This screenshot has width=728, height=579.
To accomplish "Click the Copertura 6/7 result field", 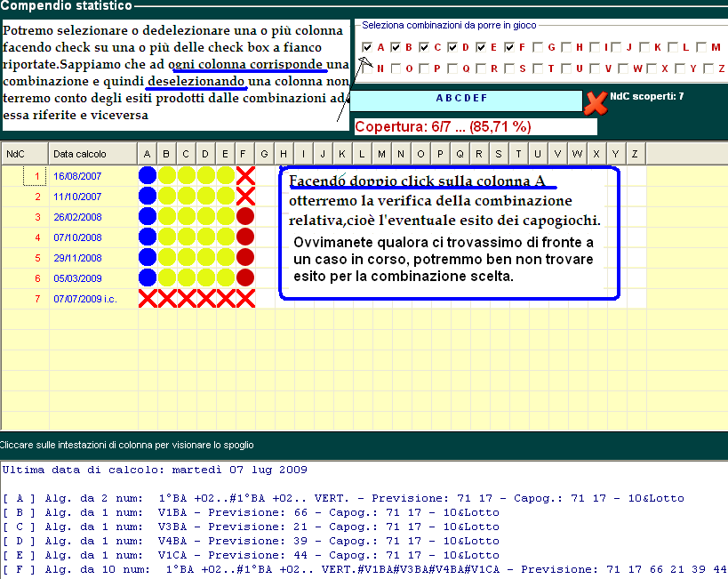I will tap(476, 127).
